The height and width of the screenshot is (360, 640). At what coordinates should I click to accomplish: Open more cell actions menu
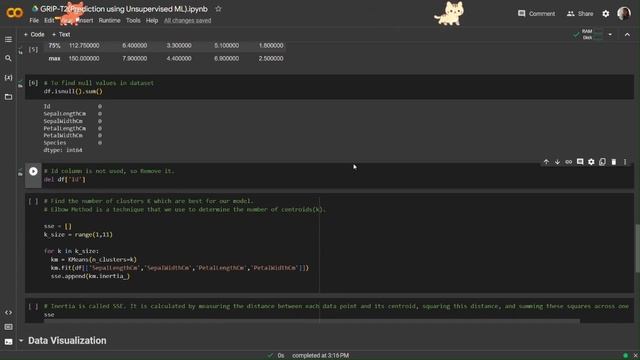625,162
